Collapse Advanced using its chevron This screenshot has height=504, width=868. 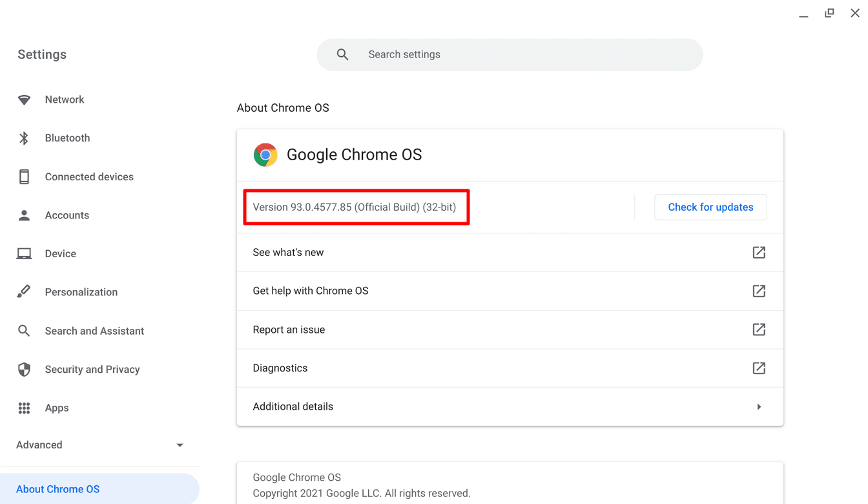(180, 445)
